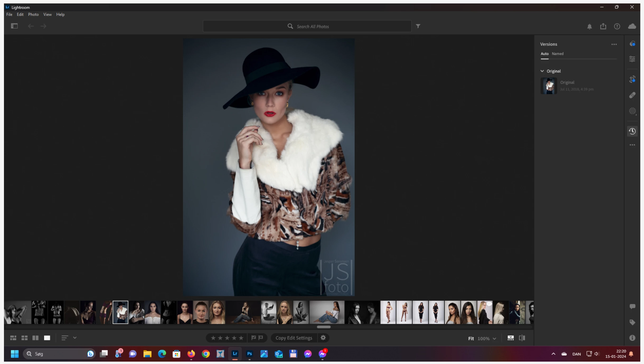Toggle the left sidebar panel
The image size is (644, 364).
[14, 26]
